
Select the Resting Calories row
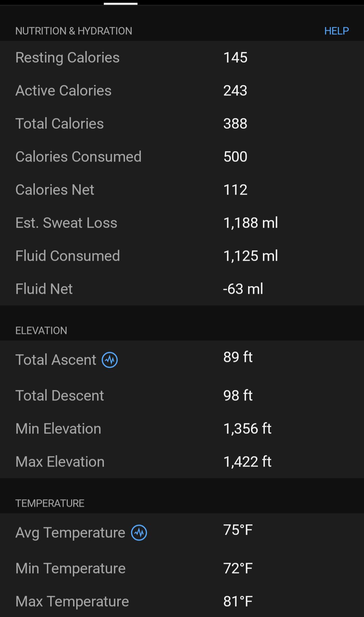coord(182,57)
